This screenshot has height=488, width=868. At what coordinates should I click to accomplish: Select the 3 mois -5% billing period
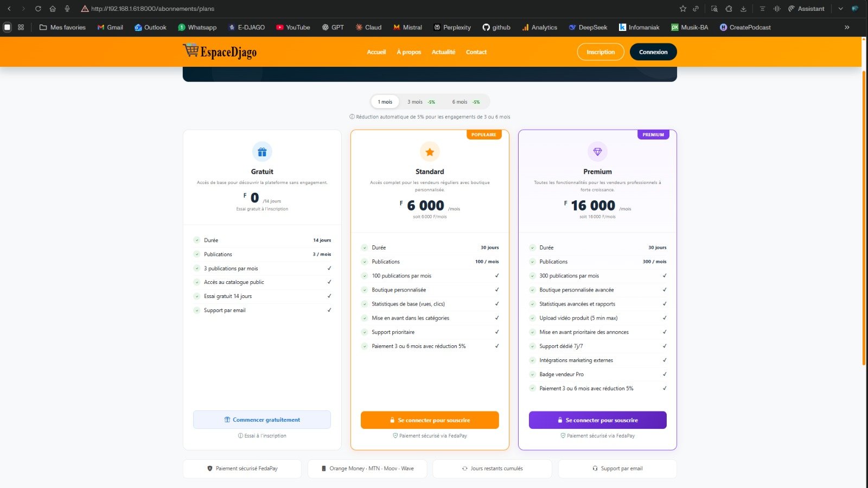pos(422,102)
